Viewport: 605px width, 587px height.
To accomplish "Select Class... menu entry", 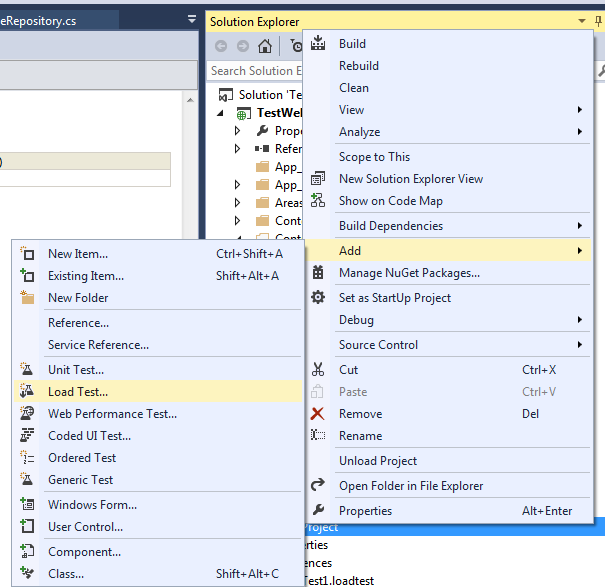I will (66, 574).
